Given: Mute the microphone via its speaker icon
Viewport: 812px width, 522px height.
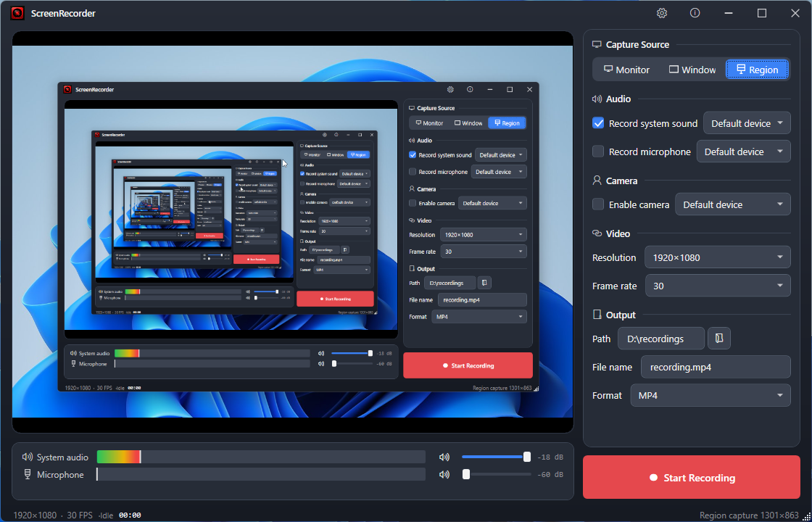Looking at the screenshot, I should click(444, 474).
